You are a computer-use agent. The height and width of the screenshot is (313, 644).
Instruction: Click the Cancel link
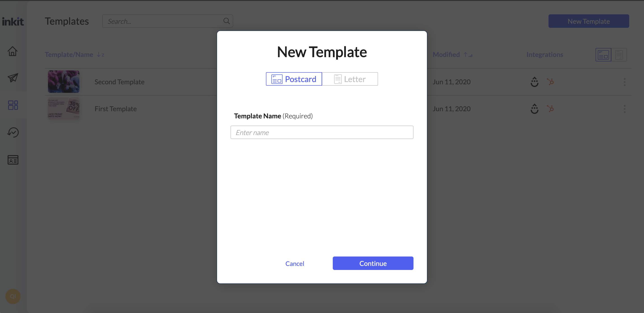(x=294, y=263)
